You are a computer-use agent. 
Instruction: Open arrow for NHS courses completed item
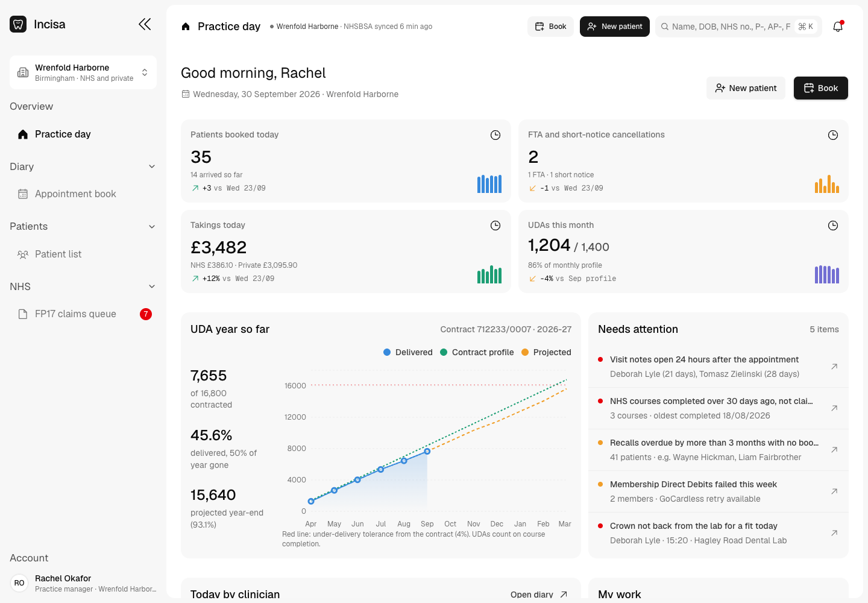pyautogui.click(x=834, y=408)
